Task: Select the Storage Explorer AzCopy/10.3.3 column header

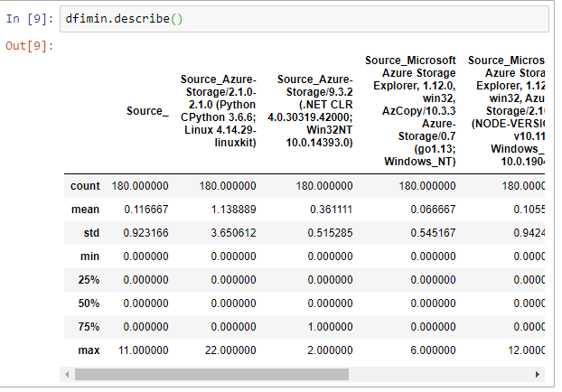Action: pos(410,111)
